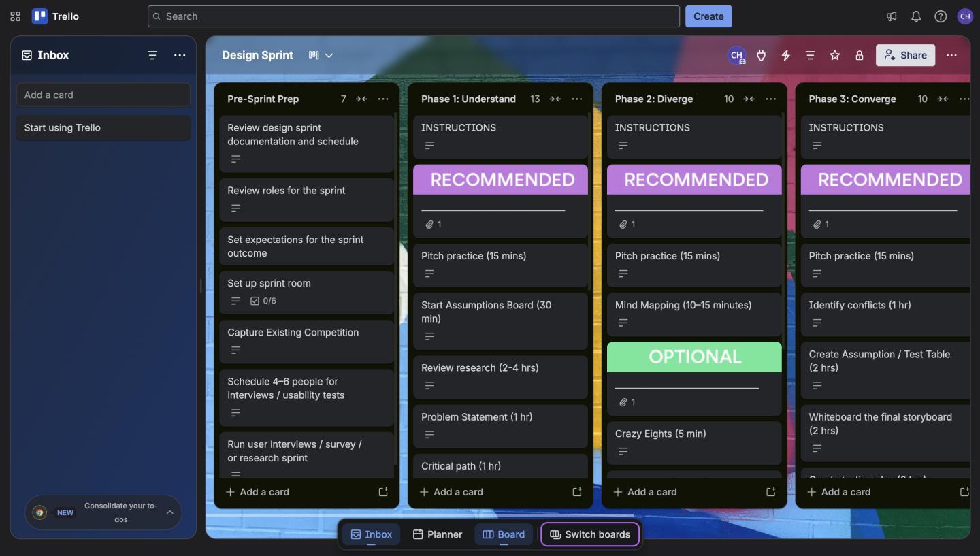Image resolution: width=980 pixels, height=556 pixels.
Task: Create card from template in Pre-Sprint Prep
Action: 383,491
